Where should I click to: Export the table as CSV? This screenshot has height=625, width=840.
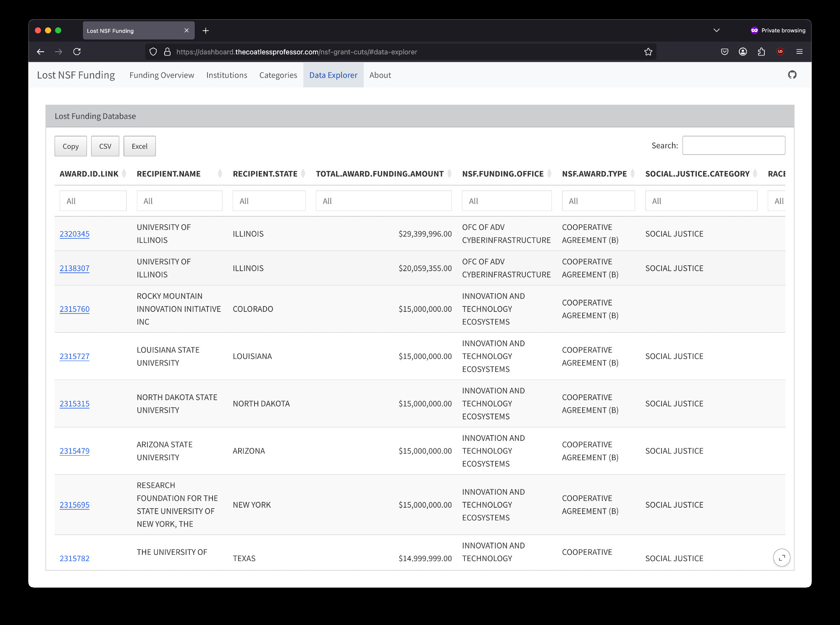pos(105,146)
